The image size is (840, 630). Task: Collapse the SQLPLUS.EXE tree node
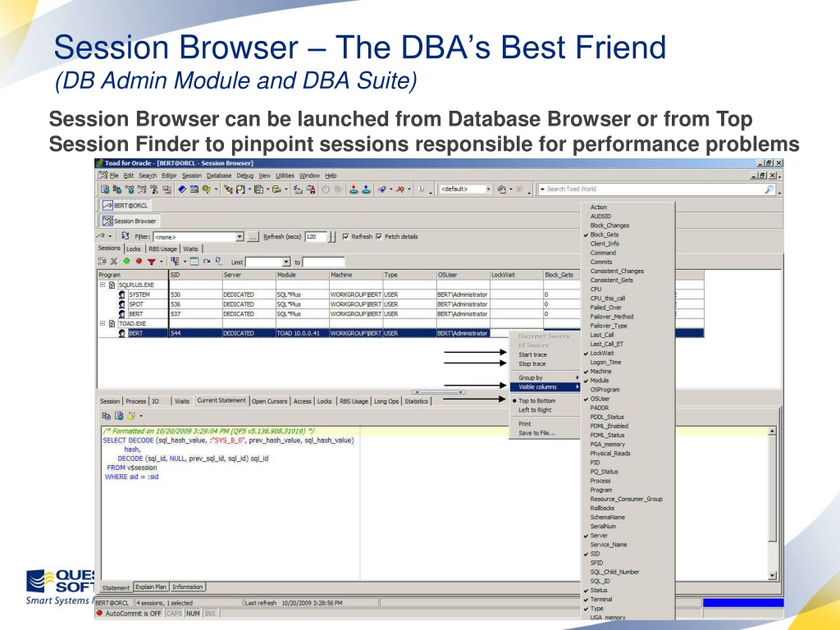coord(103,285)
